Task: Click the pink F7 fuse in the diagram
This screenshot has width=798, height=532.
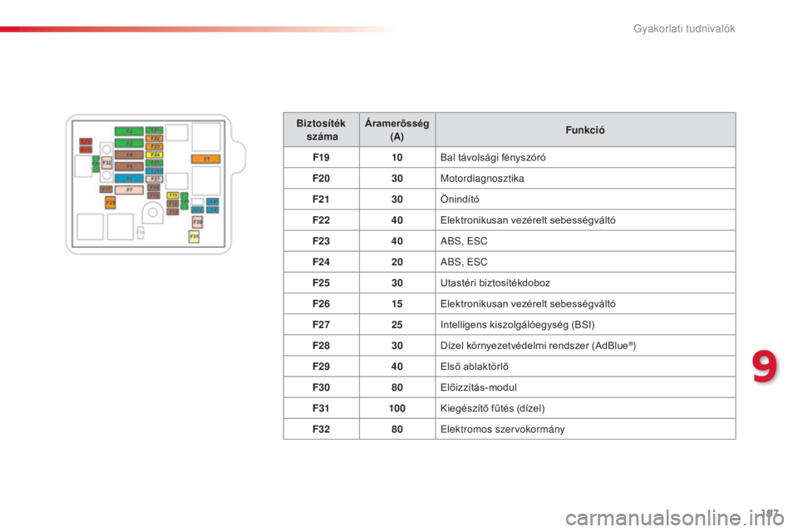Action: pyautogui.click(x=130, y=190)
